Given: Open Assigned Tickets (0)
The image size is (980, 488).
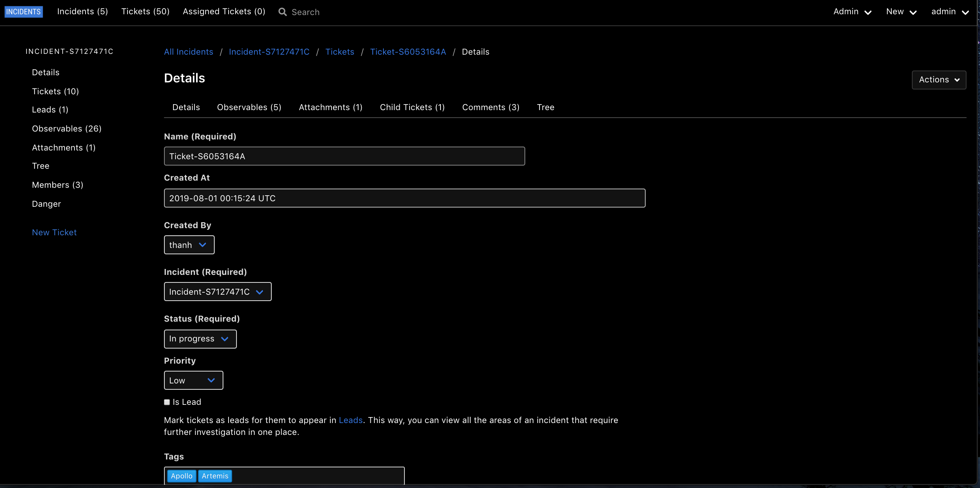Looking at the screenshot, I should [224, 11].
